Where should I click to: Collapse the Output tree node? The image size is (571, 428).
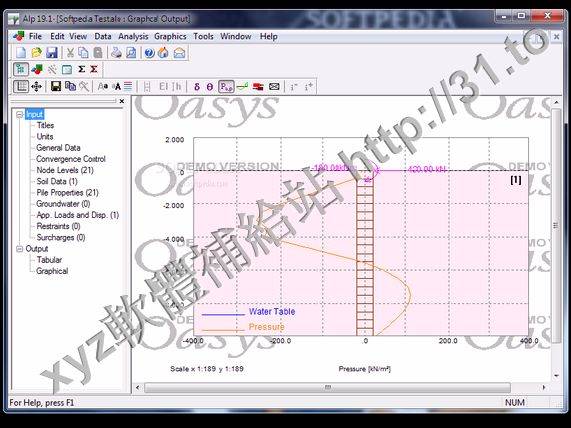[x=20, y=249]
